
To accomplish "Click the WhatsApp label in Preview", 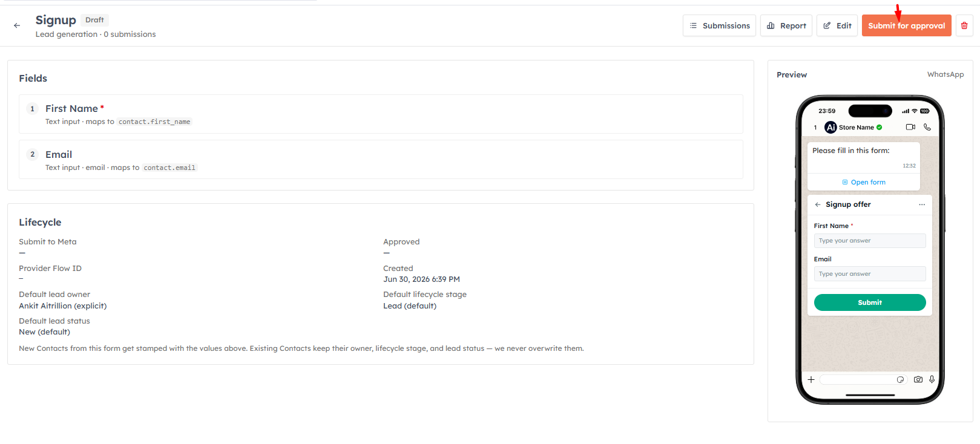I will click(x=945, y=74).
